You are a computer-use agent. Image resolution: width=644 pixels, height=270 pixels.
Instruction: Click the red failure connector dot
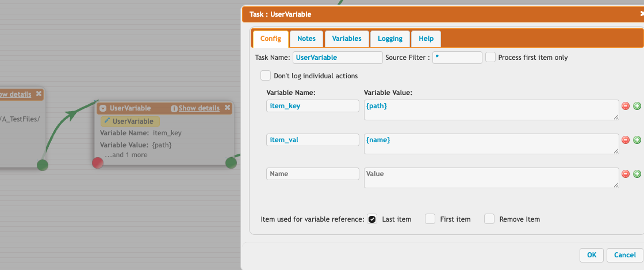click(98, 163)
